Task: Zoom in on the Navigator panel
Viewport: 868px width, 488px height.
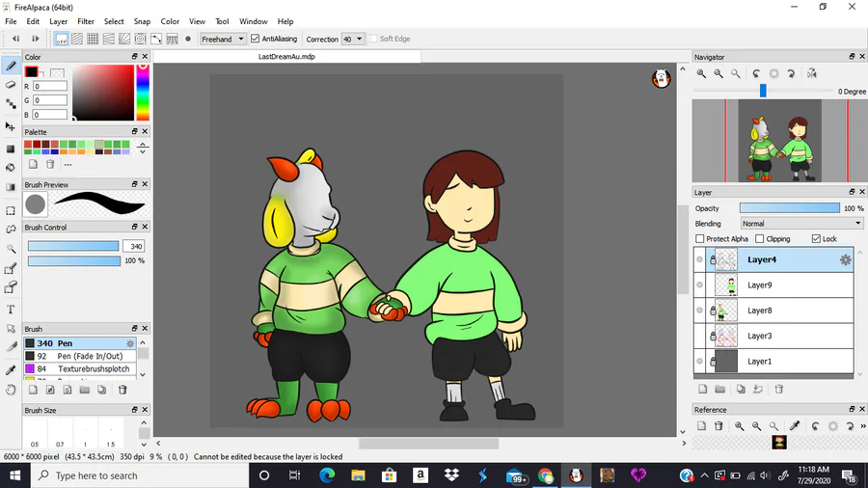Action: pyautogui.click(x=701, y=73)
